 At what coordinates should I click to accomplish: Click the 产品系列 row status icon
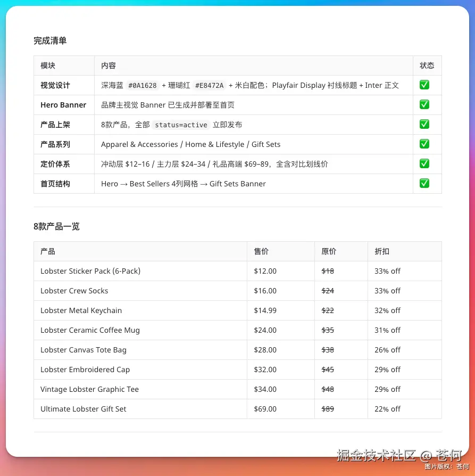pos(424,144)
